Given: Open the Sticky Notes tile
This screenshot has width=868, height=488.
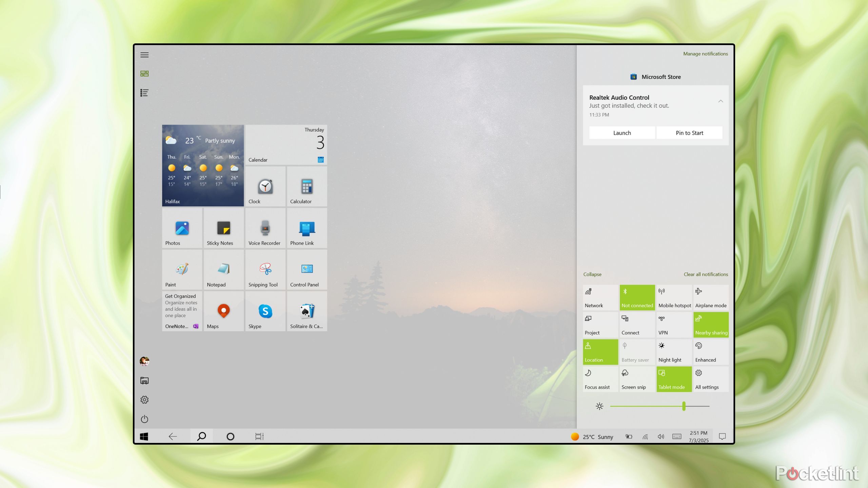Looking at the screenshot, I should 223,228.
